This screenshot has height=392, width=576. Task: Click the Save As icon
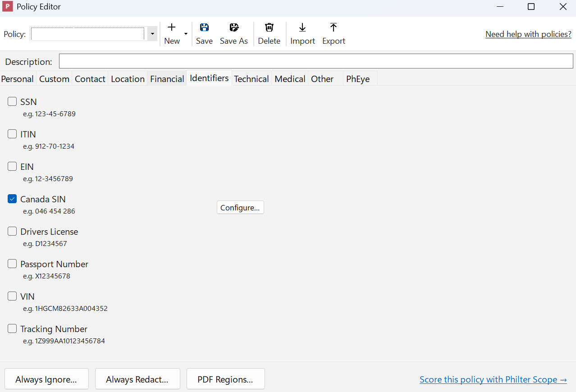tap(234, 27)
